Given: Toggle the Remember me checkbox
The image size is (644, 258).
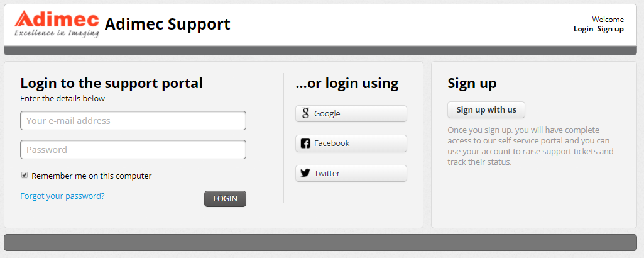Looking at the screenshot, I should coord(25,176).
